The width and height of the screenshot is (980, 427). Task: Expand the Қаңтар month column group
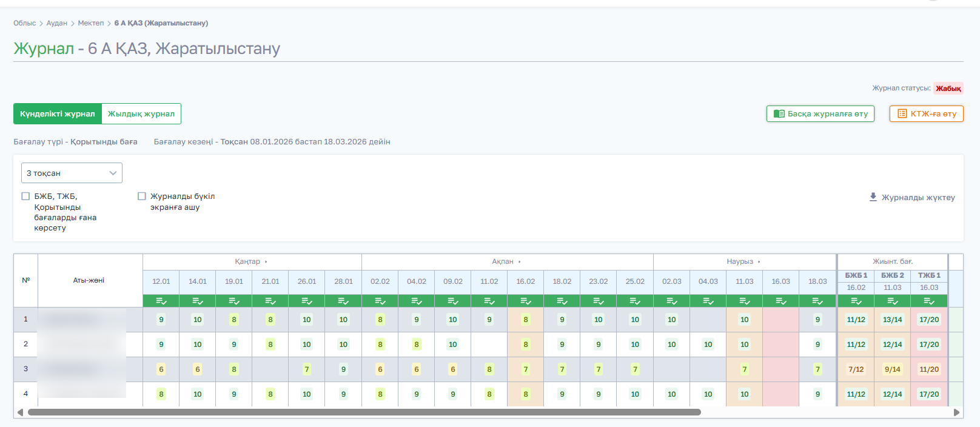pos(266,261)
